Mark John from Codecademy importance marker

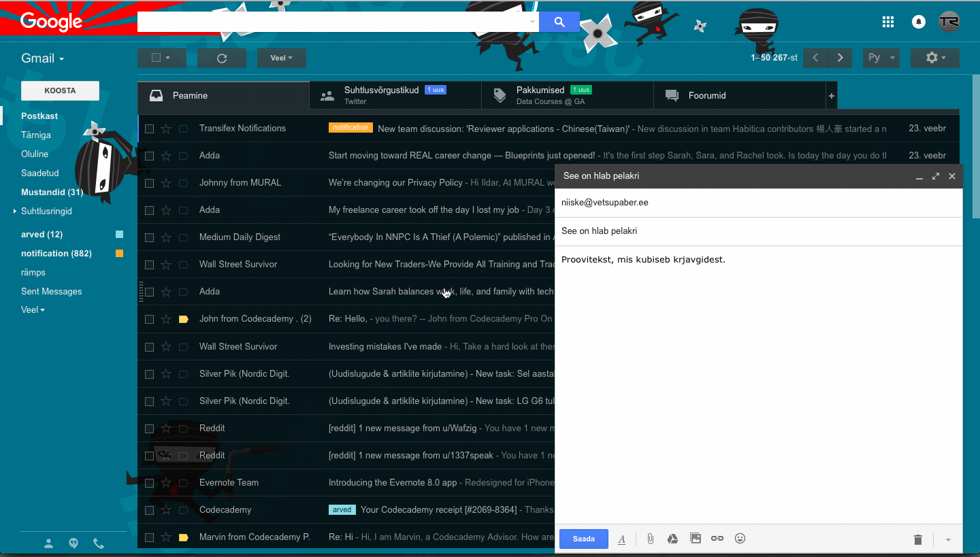(183, 319)
